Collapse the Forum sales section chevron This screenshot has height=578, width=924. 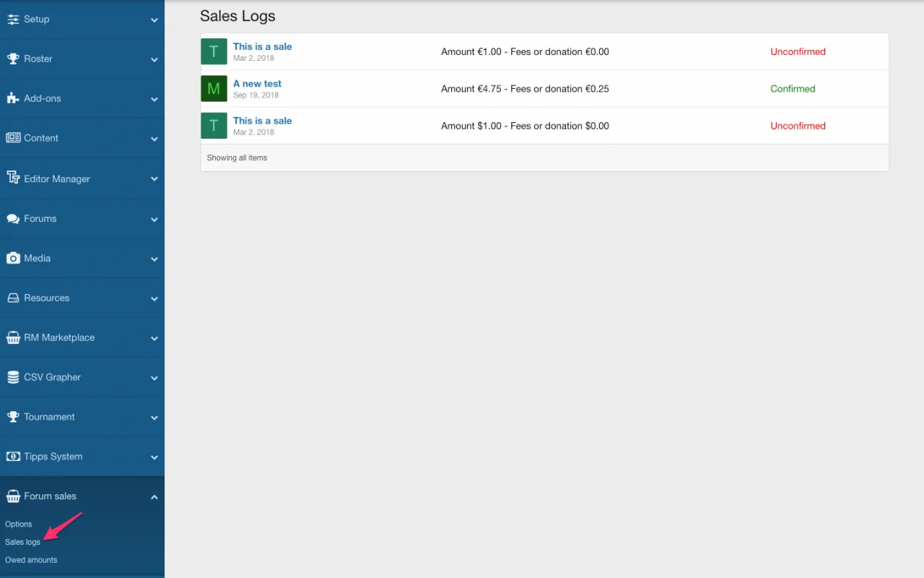tap(154, 496)
